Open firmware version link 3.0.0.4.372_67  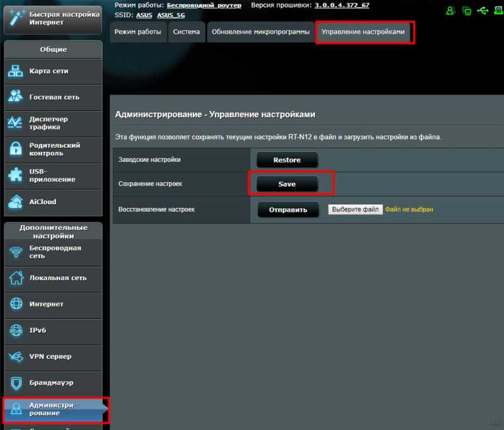[341, 6]
